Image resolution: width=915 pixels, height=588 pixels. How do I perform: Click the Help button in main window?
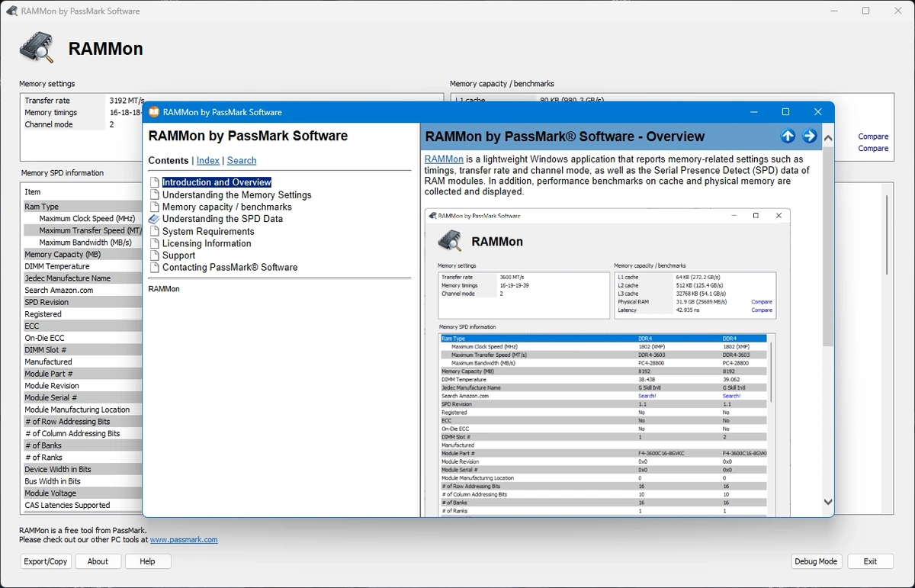(147, 561)
